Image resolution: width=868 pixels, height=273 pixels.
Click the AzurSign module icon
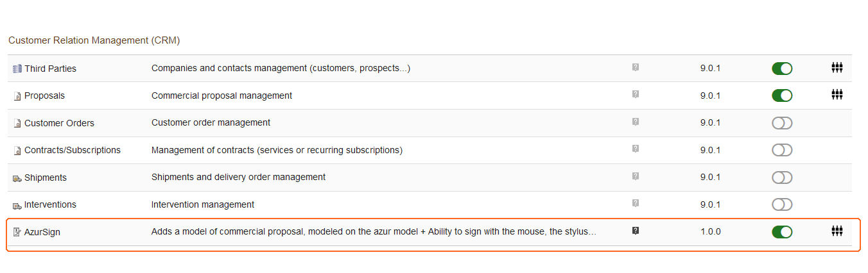click(x=17, y=232)
